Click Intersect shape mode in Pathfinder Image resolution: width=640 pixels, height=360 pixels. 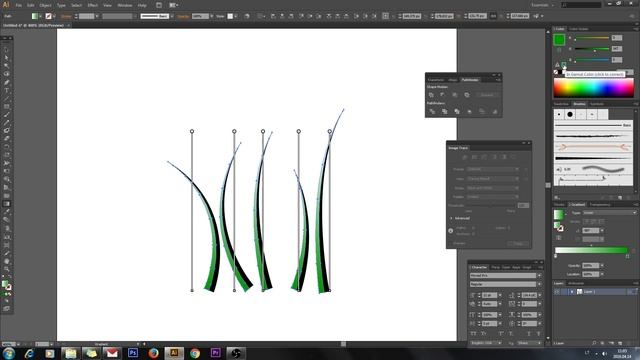coord(455,95)
